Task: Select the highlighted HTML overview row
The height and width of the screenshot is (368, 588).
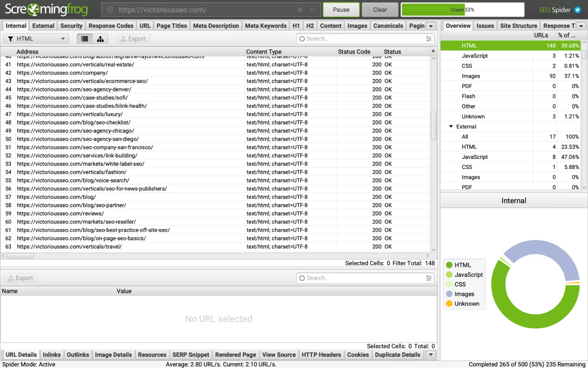Action: (x=510, y=46)
